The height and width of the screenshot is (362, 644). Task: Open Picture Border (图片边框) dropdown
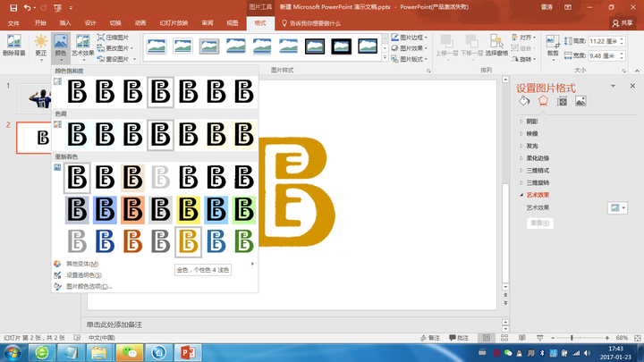tap(409, 38)
